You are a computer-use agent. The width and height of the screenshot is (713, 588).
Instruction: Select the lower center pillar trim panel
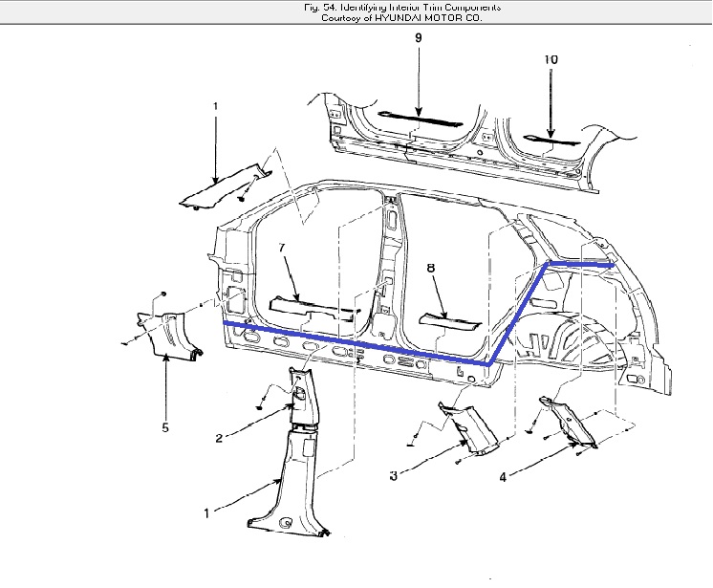(286, 488)
